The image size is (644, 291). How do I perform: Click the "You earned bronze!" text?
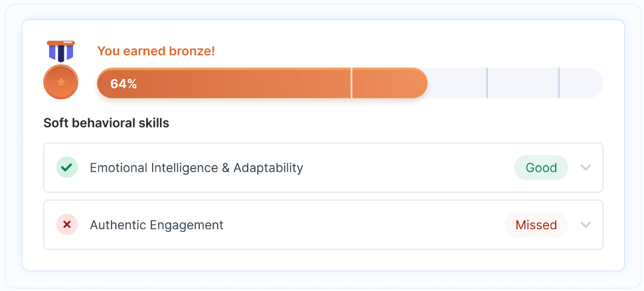(156, 51)
